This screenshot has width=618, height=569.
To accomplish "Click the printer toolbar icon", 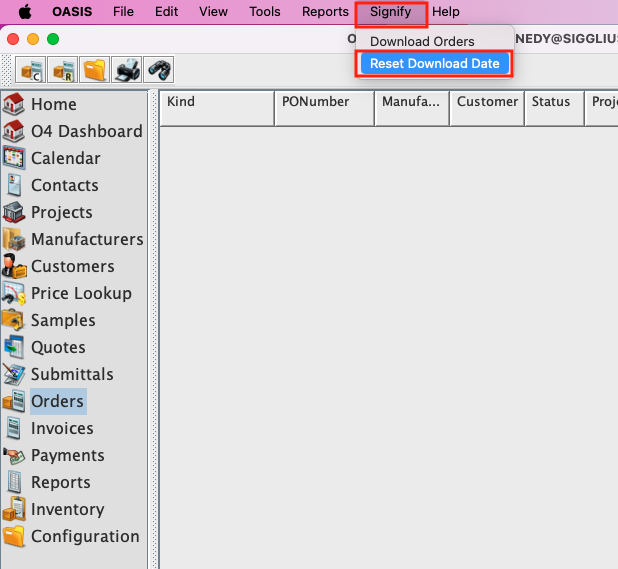I will (x=127, y=70).
